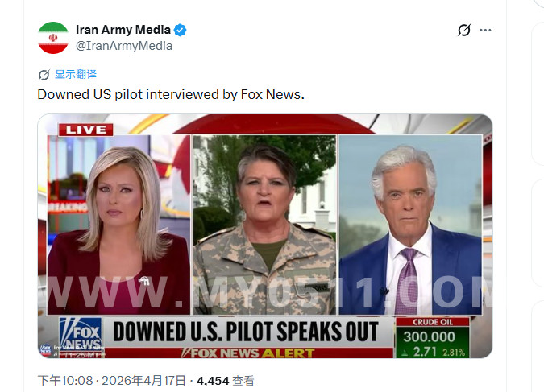The height and width of the screenshot is (392, 544).
Task: Click the TikTok Fox News watermark icon
Action: (45, 349)
